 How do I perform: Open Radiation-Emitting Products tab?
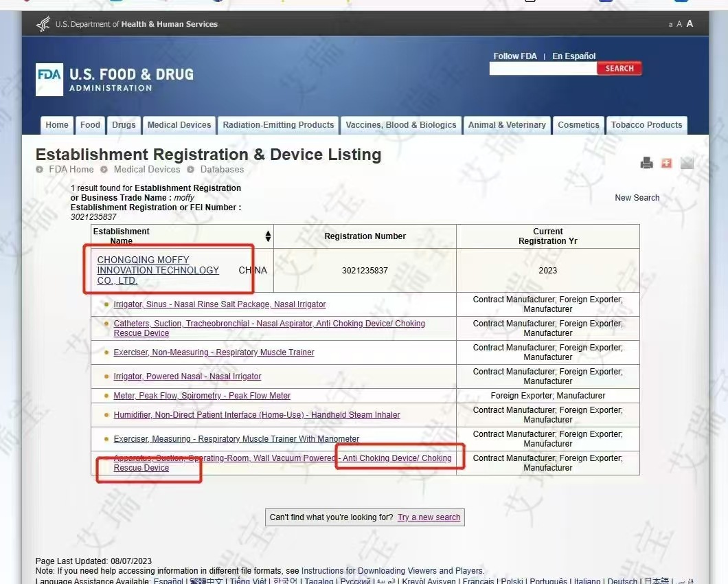(x=278, y=125)
